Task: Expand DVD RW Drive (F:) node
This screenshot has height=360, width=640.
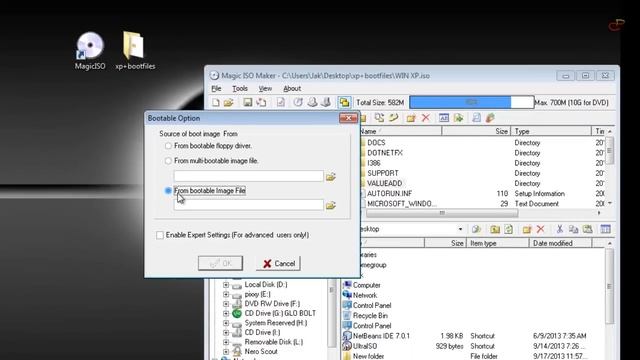Action: click(x=226, y=304)
